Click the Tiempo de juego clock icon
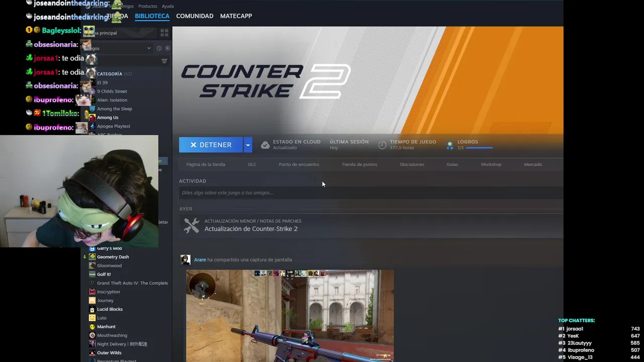The image size is (644, 362). click(382, 145)
